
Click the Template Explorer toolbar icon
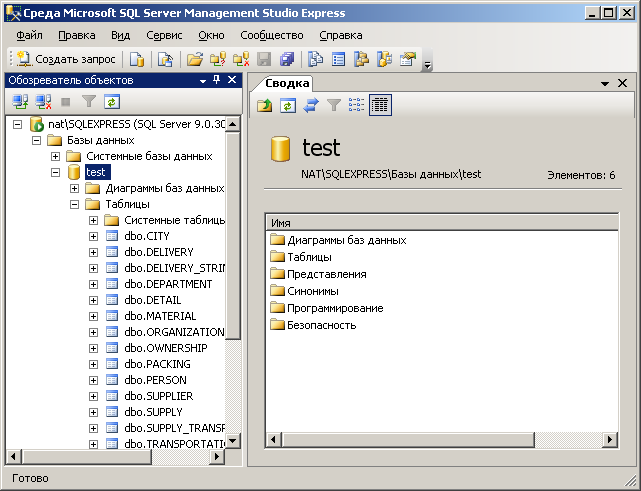[385, 59]
